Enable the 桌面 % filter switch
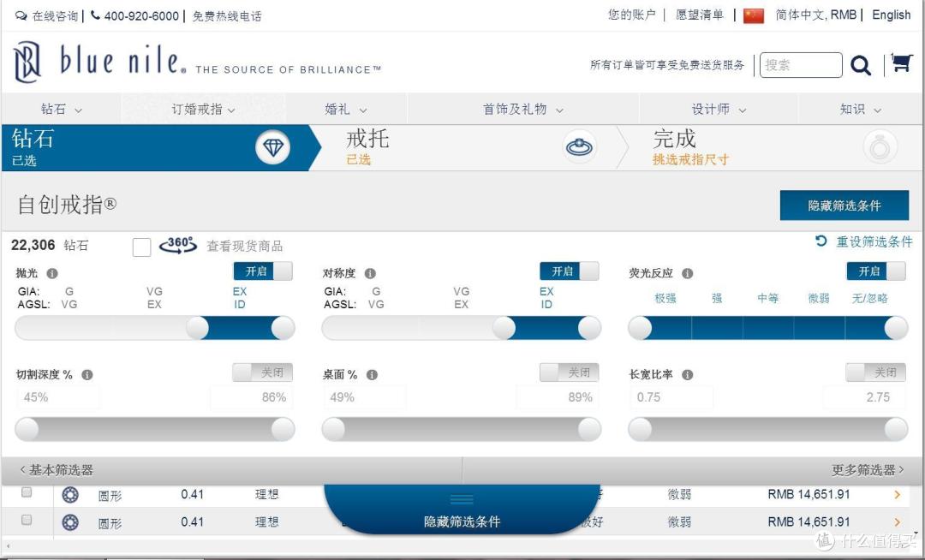925x560 pixels. (570, 372)
